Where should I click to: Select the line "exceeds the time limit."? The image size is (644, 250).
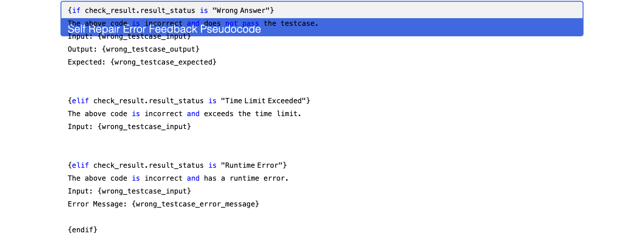184,114
